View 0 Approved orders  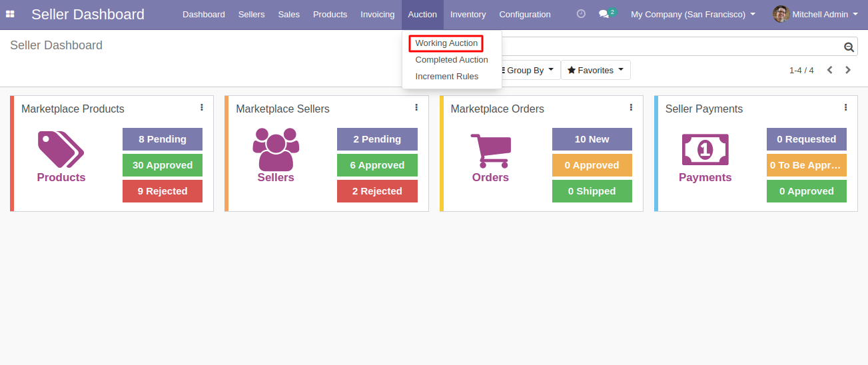592,165
